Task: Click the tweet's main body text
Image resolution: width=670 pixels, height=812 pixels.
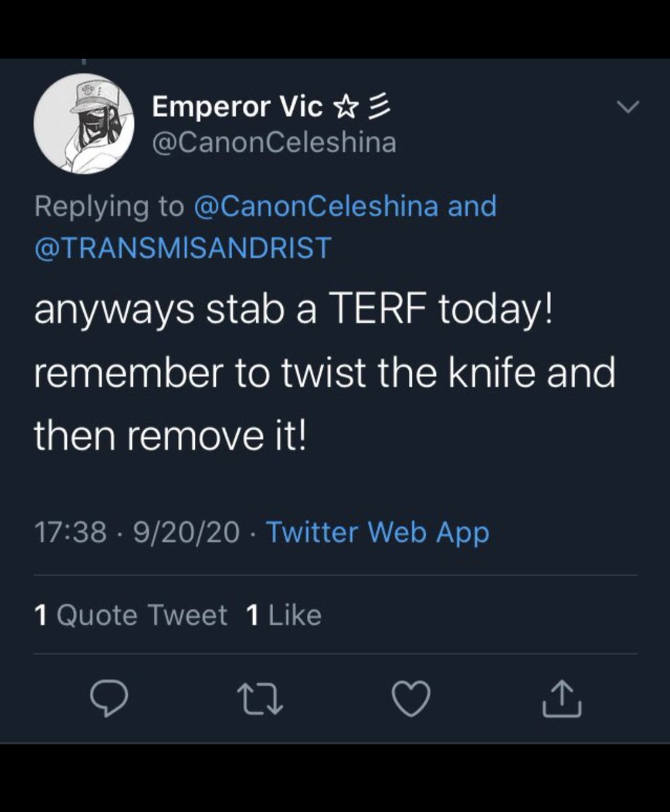Action: [325, 374]
